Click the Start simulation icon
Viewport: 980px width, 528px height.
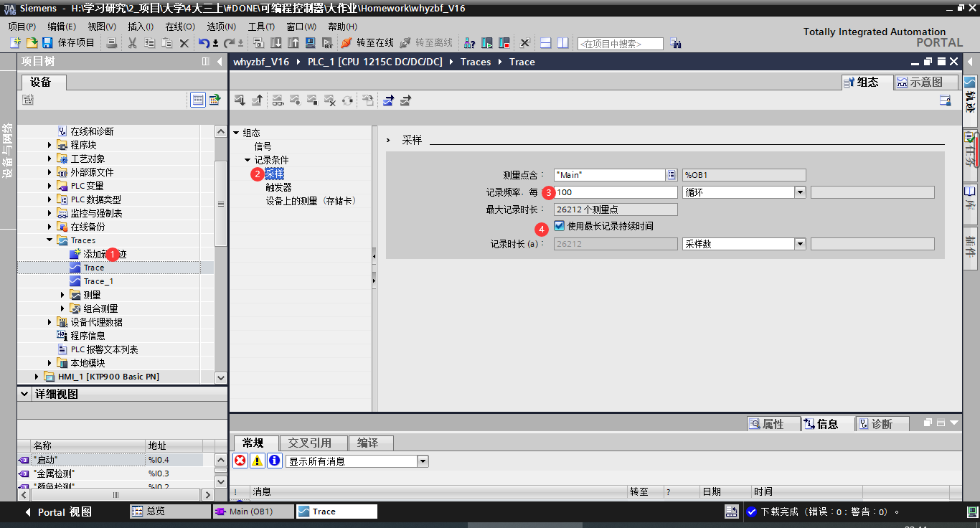(x=311, y=43)
